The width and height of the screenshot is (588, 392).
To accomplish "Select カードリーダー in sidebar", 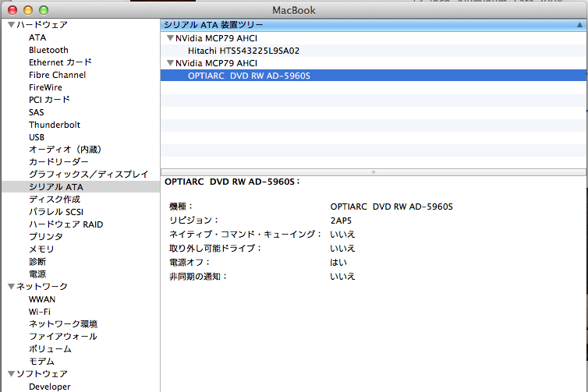I will pos(58,162).
